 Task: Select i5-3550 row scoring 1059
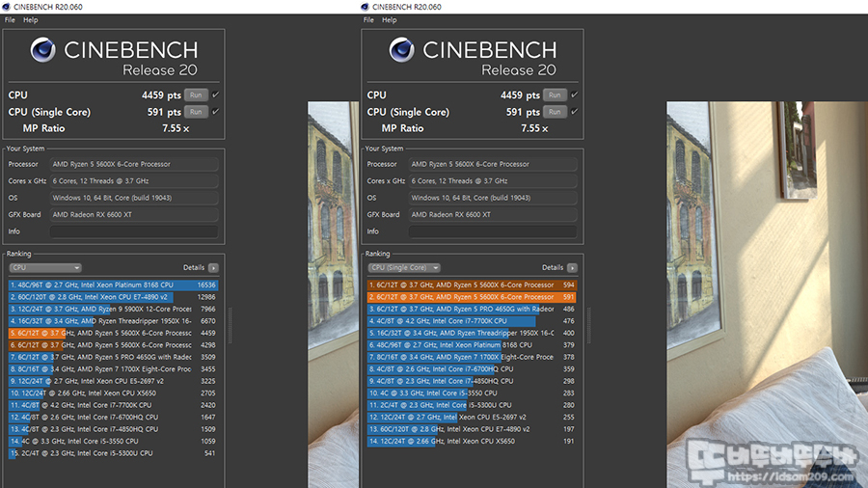pyautogui.click(x=113, y=442)
